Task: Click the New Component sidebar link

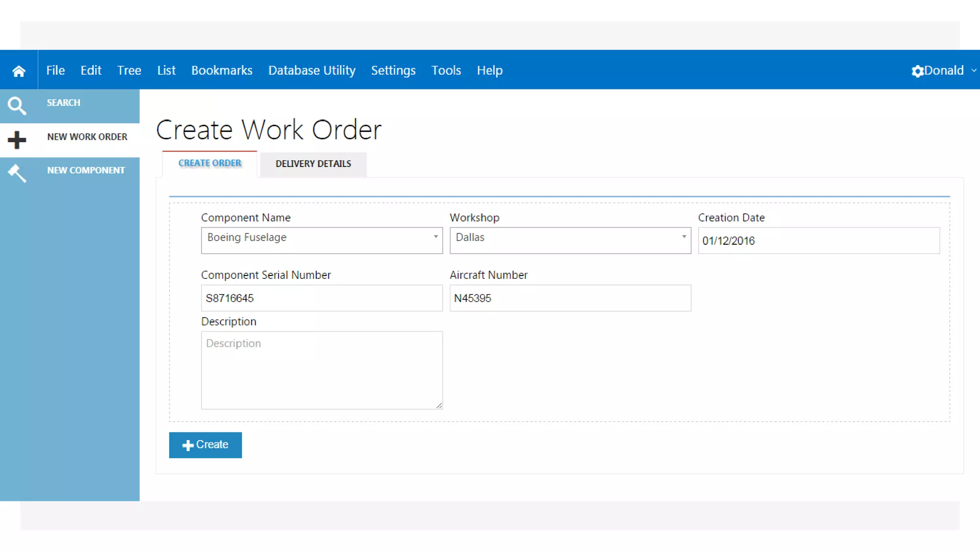Action: [x=86, y=170]
